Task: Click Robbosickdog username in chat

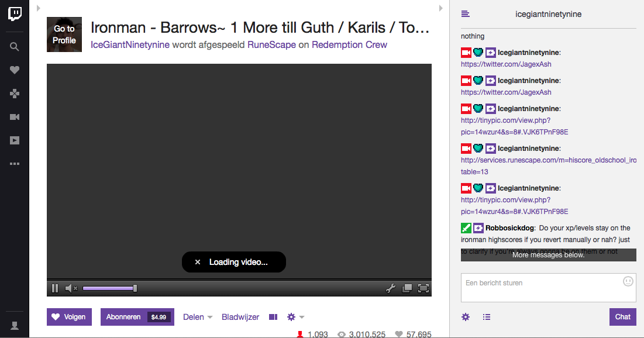Action: [509, 228]
